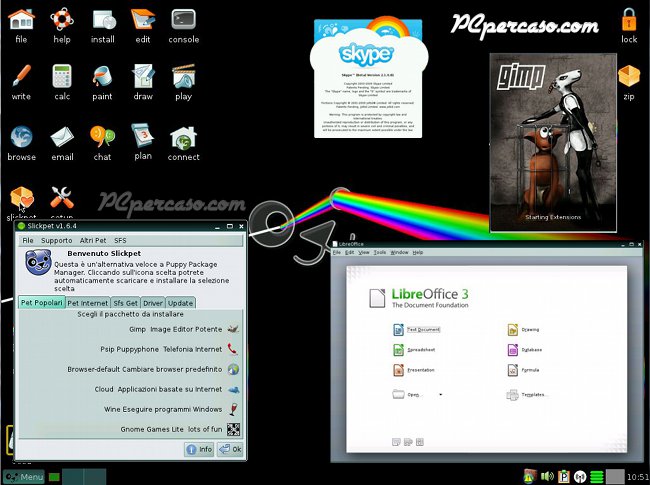Click the Info button in Slickpet
The image size is (650, 485).
pos(199,449)
